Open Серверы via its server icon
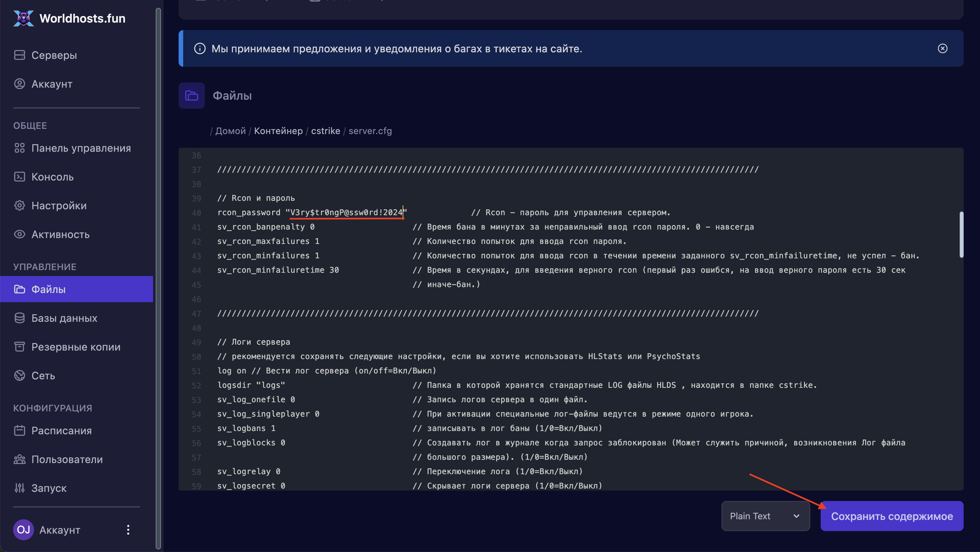980x552 pixels. click(19, 55)
